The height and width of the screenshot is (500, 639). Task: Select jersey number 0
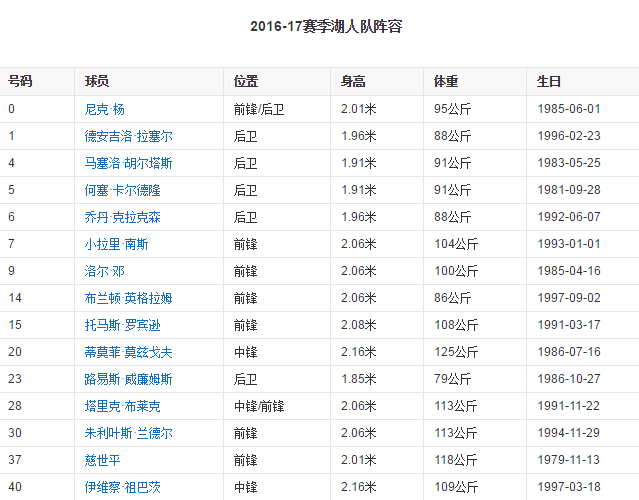click(11, 109)
